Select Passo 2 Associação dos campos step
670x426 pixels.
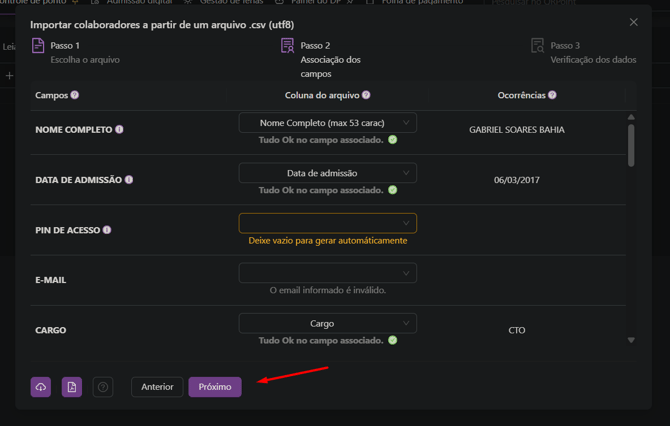click(x=322, y=59)
